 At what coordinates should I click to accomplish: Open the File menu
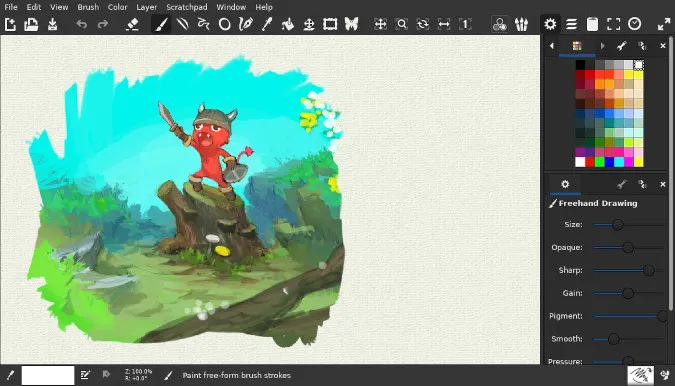tap(11, 7)
